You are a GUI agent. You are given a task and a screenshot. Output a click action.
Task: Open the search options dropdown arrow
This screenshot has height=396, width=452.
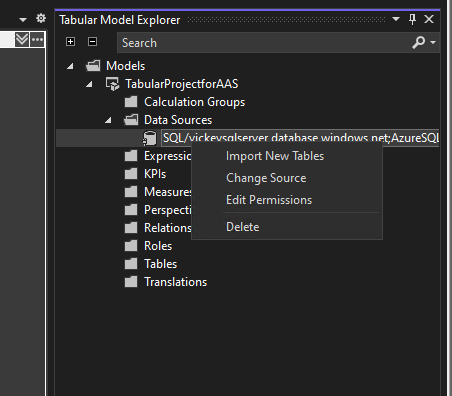(433, 42)
